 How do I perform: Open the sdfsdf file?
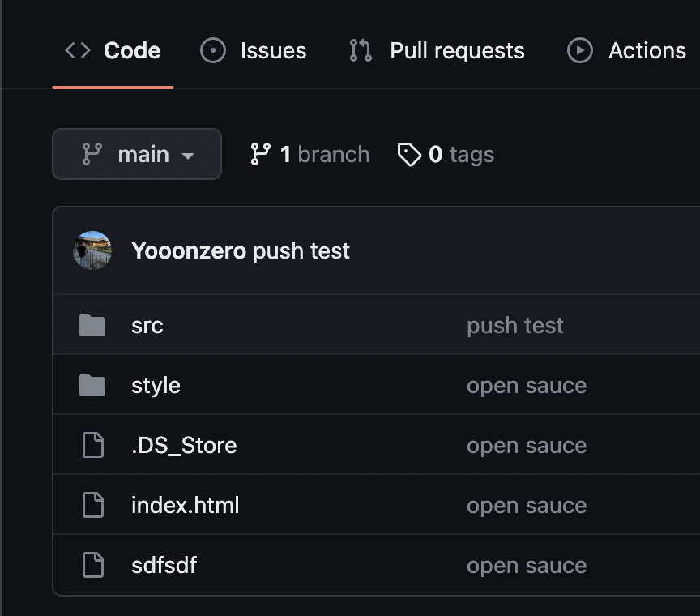tap(164, 566)
